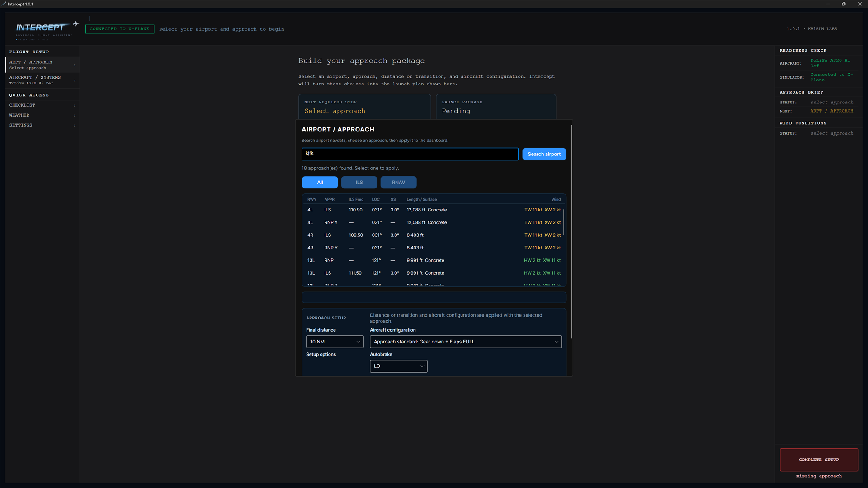Select the RNAV approach filter tab

click(398, 182)
